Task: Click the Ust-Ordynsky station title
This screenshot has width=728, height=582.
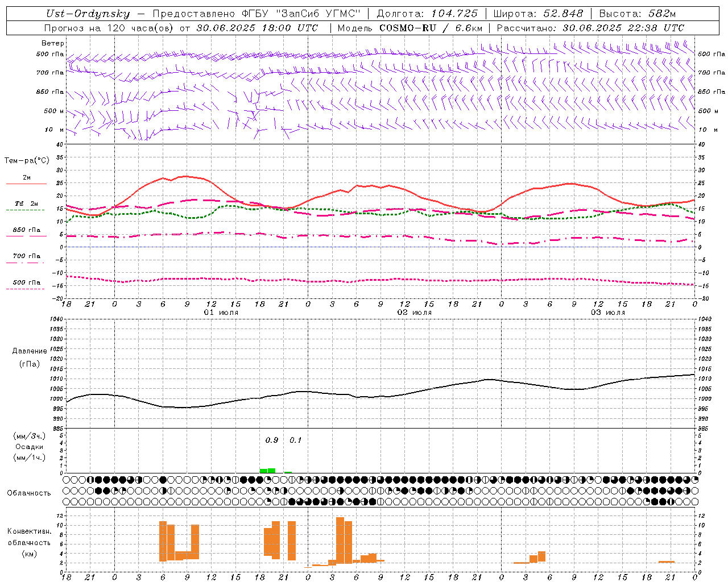Action: [x=88, y=14]
